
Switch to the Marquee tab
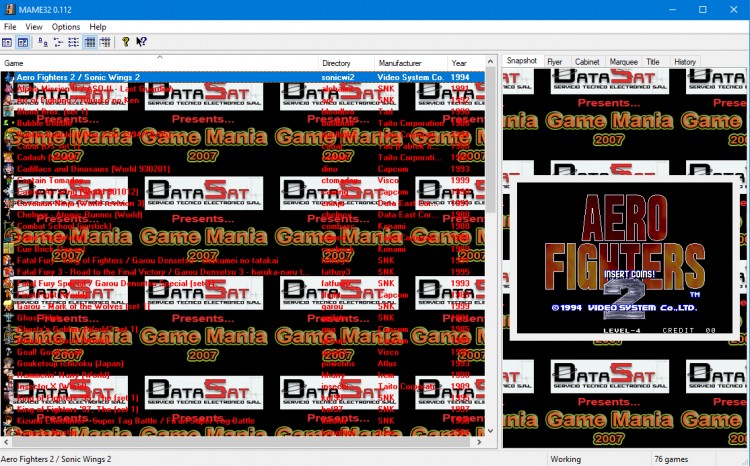(624, 62)
